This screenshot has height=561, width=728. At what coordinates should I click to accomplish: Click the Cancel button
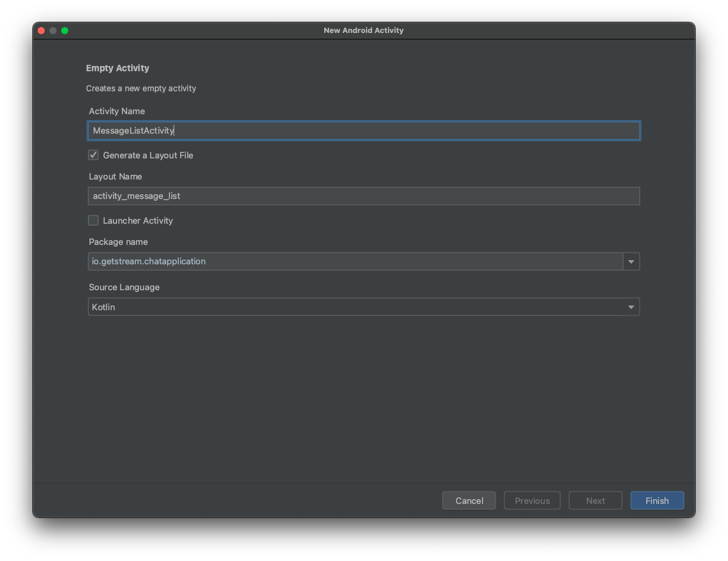pyautogui.click(x=469, y=500)
